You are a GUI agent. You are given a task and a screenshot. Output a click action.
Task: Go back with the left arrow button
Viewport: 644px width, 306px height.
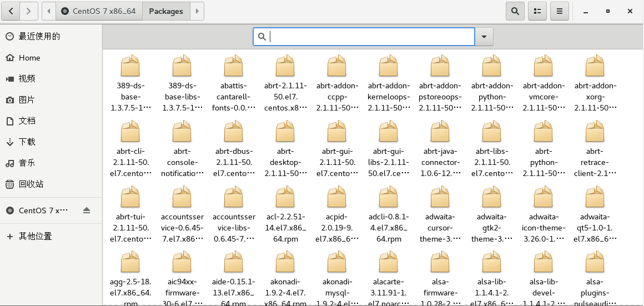coord(11,11)
